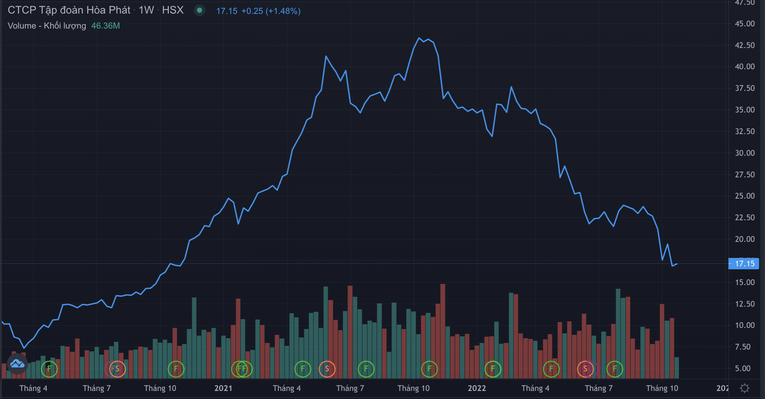Click the 15.00 price axis label

(x=745, y=282)
